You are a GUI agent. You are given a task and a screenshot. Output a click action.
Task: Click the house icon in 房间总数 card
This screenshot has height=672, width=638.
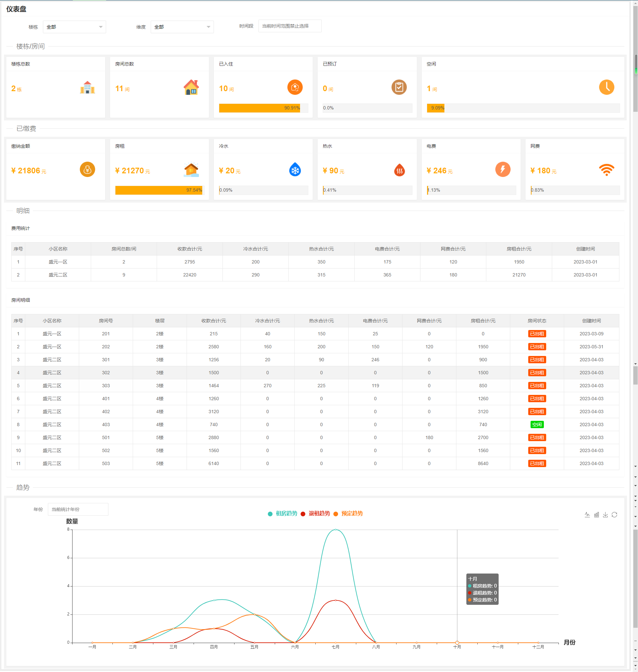tap(191, 87)
